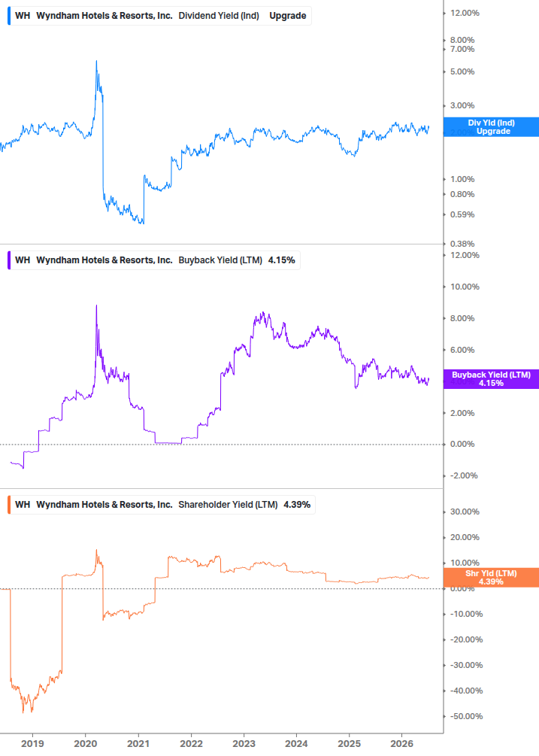Viewport: 539px width, 756px height.
Task: Click the 2022 label on the time axis
Action: click(191, 744)
